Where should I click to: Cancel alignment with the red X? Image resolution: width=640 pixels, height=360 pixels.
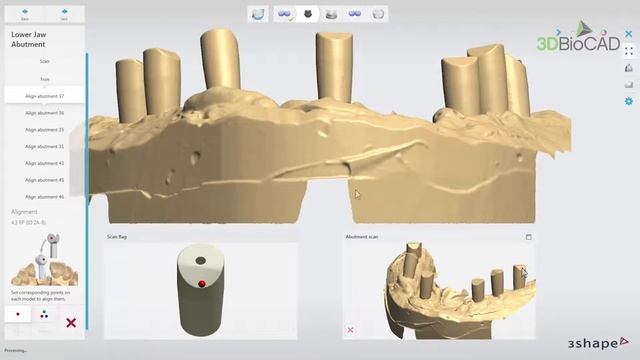click(71, 323)
